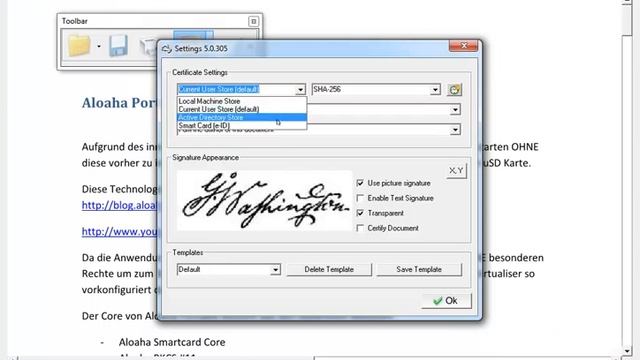Open the blog.aloa link in document
640x360 pixels.
(x=119, y=205)
